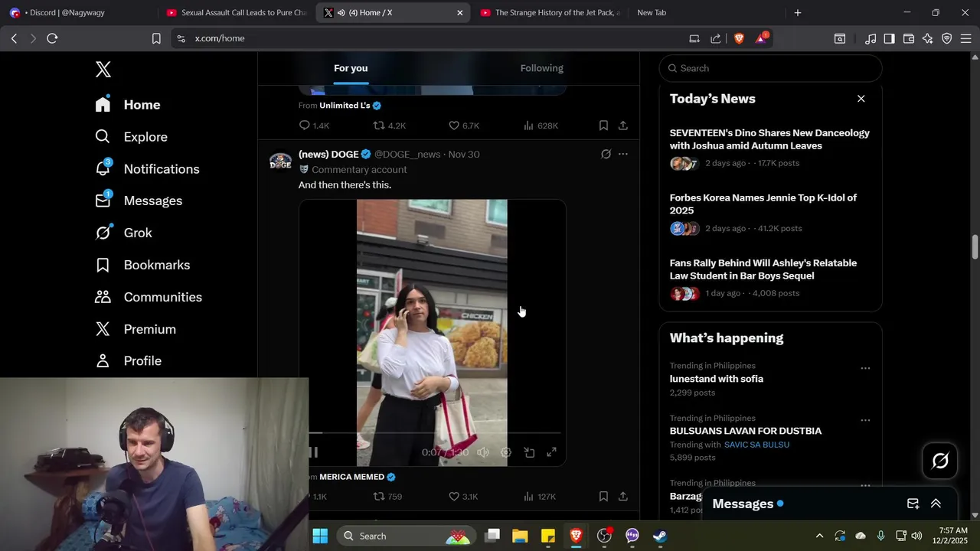Open Notifications in sidebar
The height and width of the screenshot is (551, 980).
(147, 169)
